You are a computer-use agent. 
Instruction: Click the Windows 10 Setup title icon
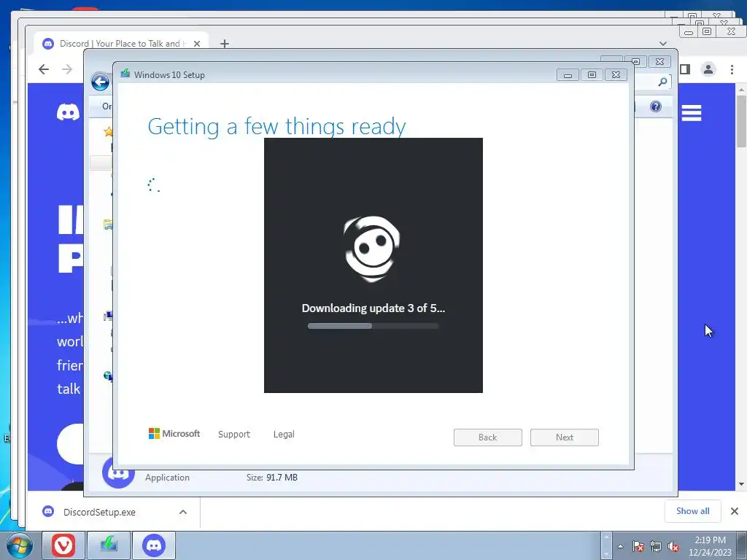click(125, 74)
